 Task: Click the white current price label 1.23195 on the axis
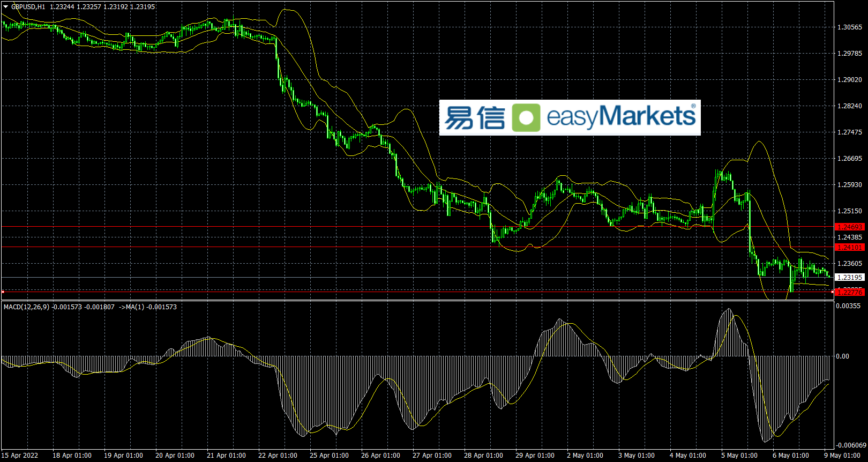point(850,278)
